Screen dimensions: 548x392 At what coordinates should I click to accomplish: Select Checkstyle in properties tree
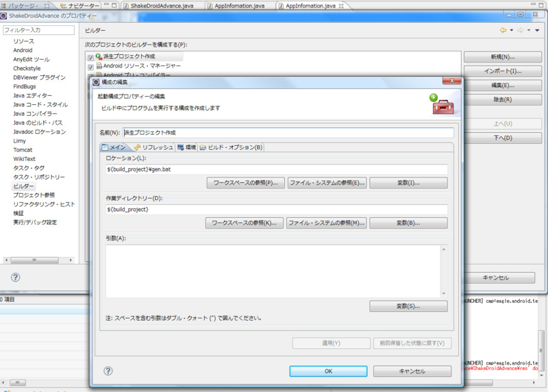[x=27, y=69]
